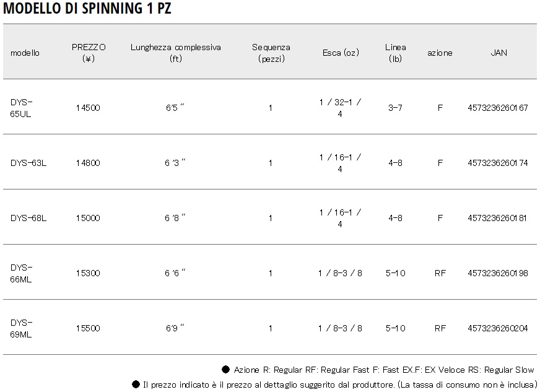Select price 14500 in first row
This screenshot has width=540, height=392.
88,108
